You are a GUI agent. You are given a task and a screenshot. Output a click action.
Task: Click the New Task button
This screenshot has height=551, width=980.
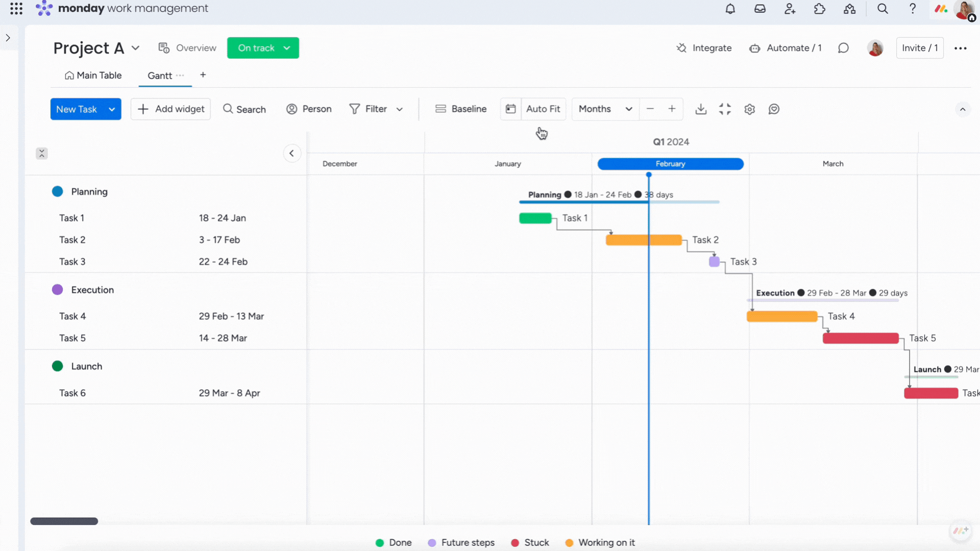(x=77, y=109)
